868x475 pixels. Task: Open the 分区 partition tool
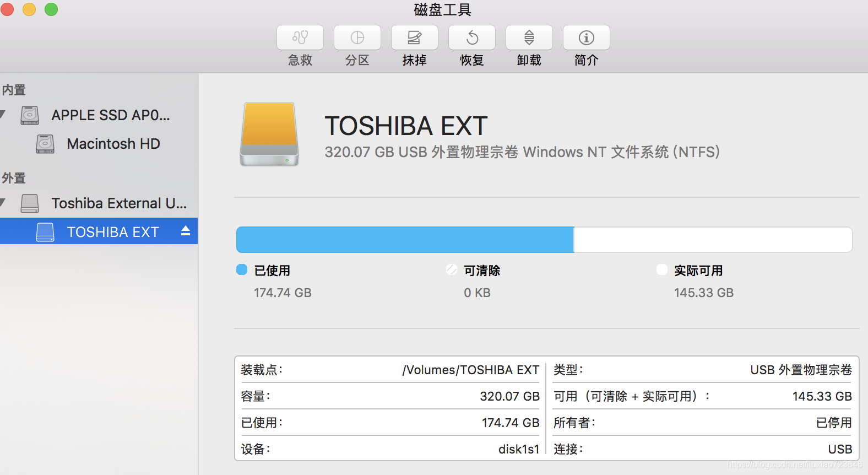357,37
